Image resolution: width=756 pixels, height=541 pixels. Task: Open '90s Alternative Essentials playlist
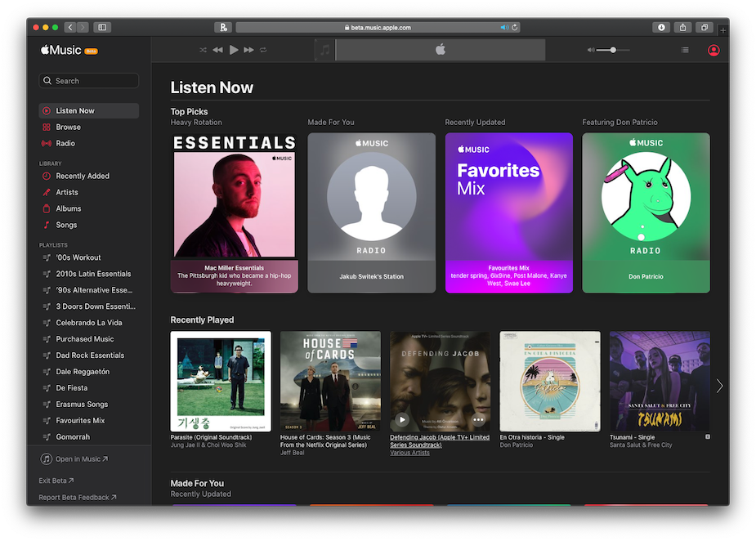pyautogui.click(x=89, y=290)
